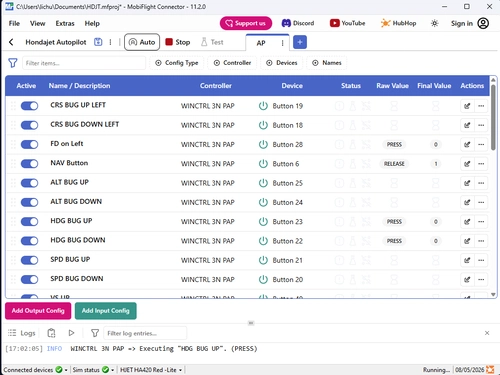Click the log play icon
The width and height of the screenshot is (500, 375).
click(71, 333)
